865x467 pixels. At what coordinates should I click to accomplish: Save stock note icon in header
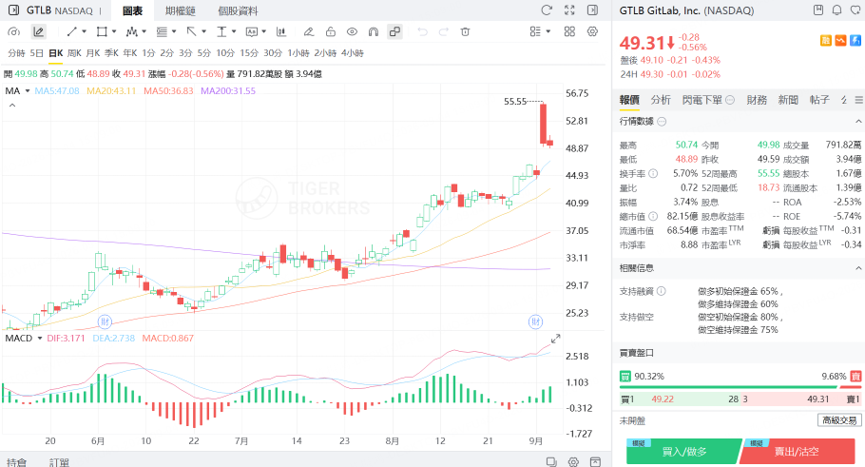(819, 10)
